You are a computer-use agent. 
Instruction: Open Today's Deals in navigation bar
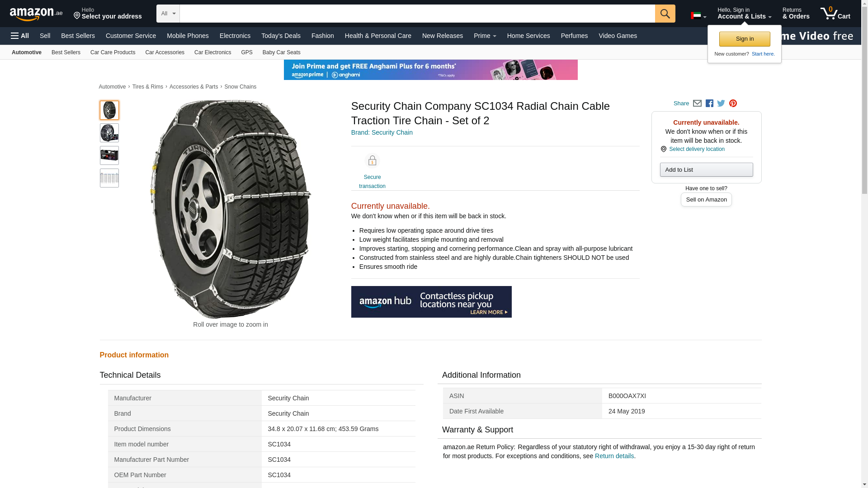(281, 36)
